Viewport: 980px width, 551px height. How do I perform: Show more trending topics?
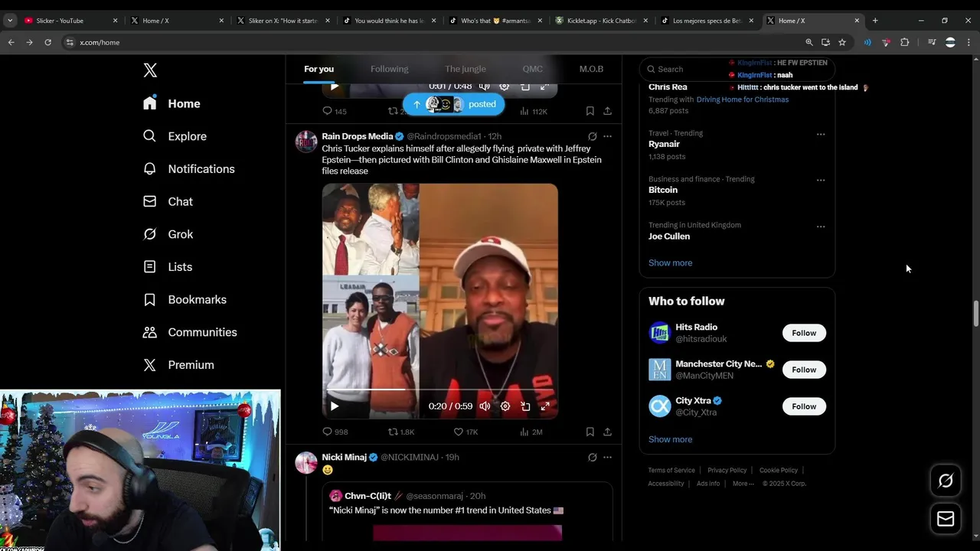[670, 262]
